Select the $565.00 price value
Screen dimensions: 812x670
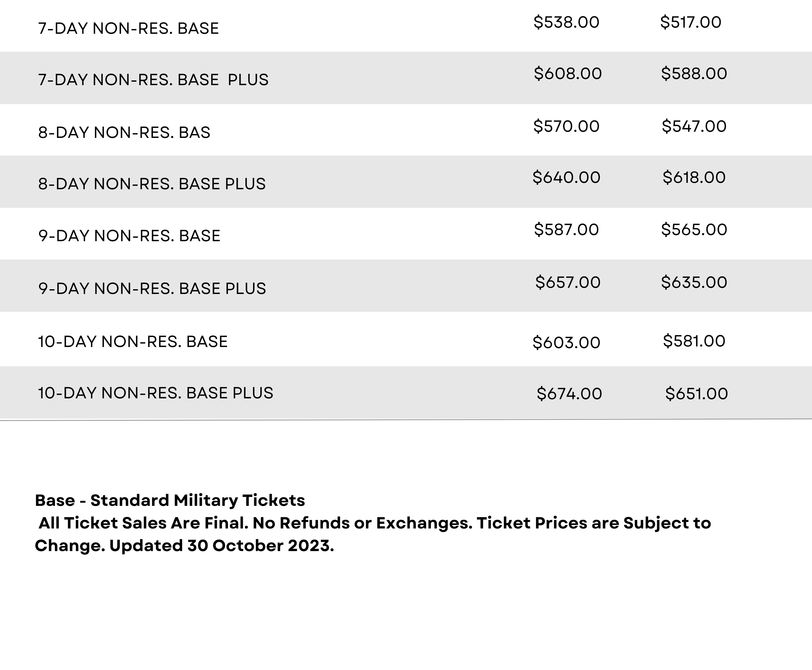click(694, 230)
